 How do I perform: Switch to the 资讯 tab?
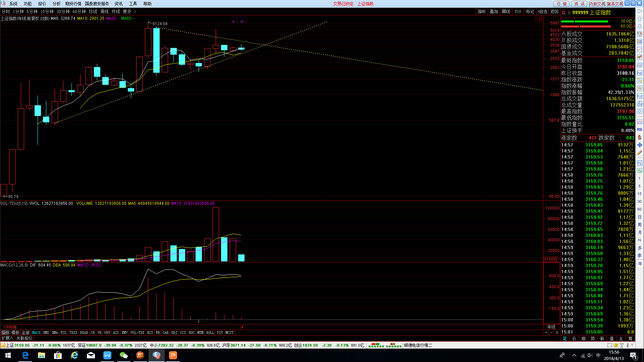pos(579,4)
